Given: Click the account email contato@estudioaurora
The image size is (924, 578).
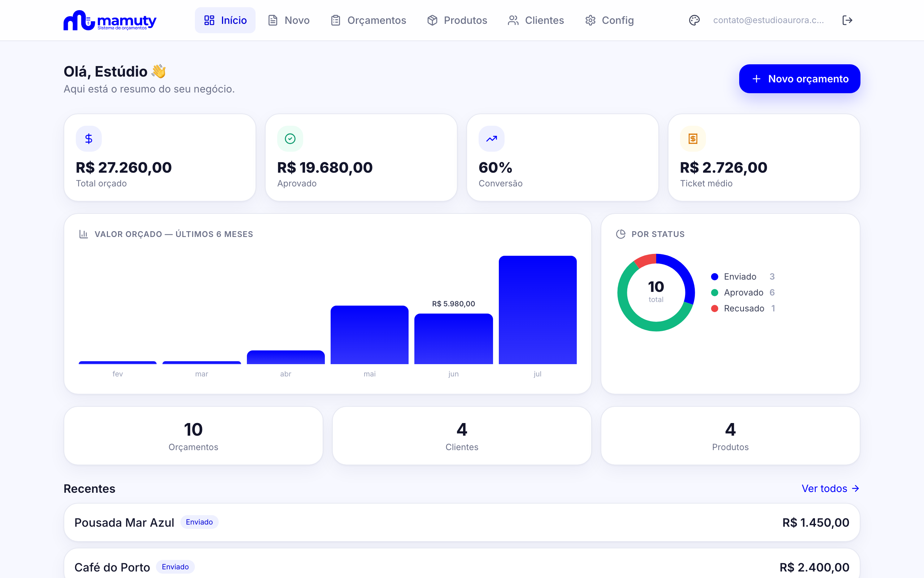Looking at the screenshot, I should click(768, 20).
